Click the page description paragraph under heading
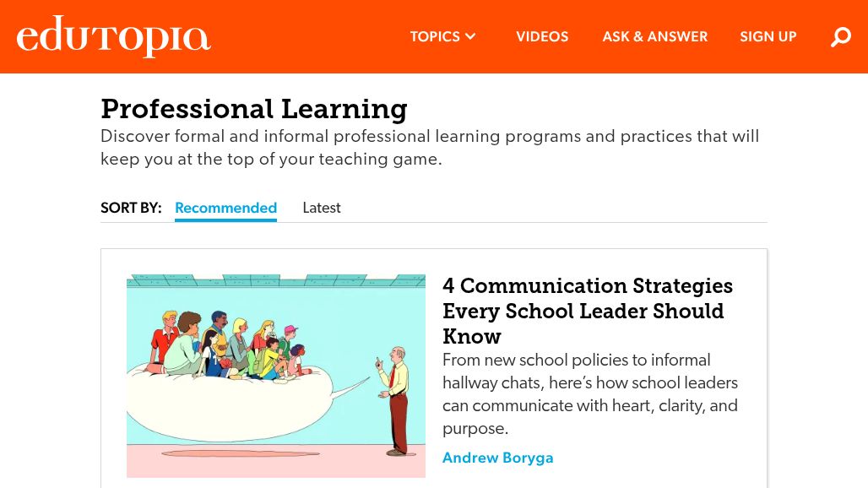 click(430, 148)
